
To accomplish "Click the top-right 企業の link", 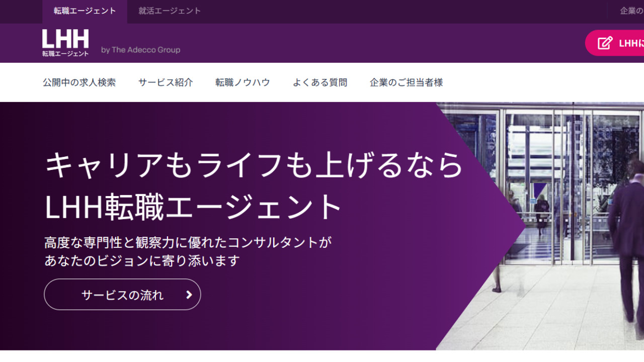I will click(x=632, y=11).
